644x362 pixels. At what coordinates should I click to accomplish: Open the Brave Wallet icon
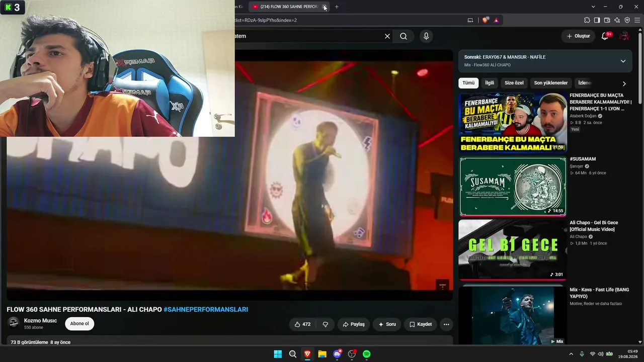click(607, 20)
